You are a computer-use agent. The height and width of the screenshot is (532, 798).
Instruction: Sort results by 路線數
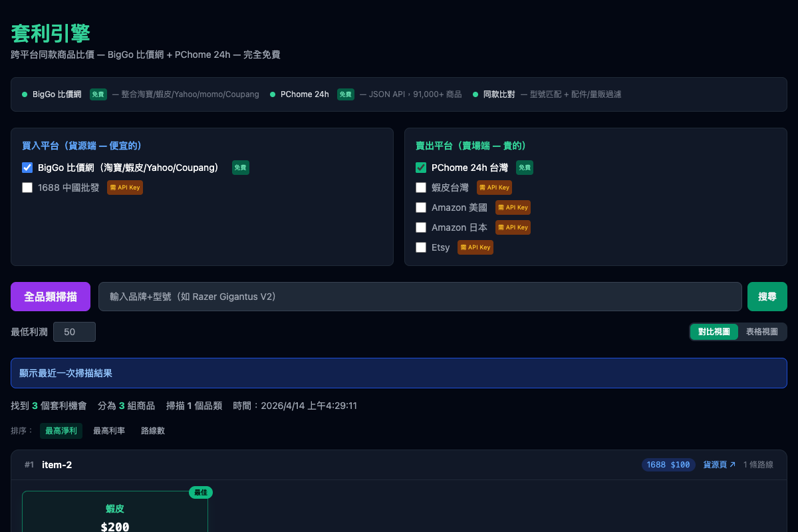click(x=153, y=431)
